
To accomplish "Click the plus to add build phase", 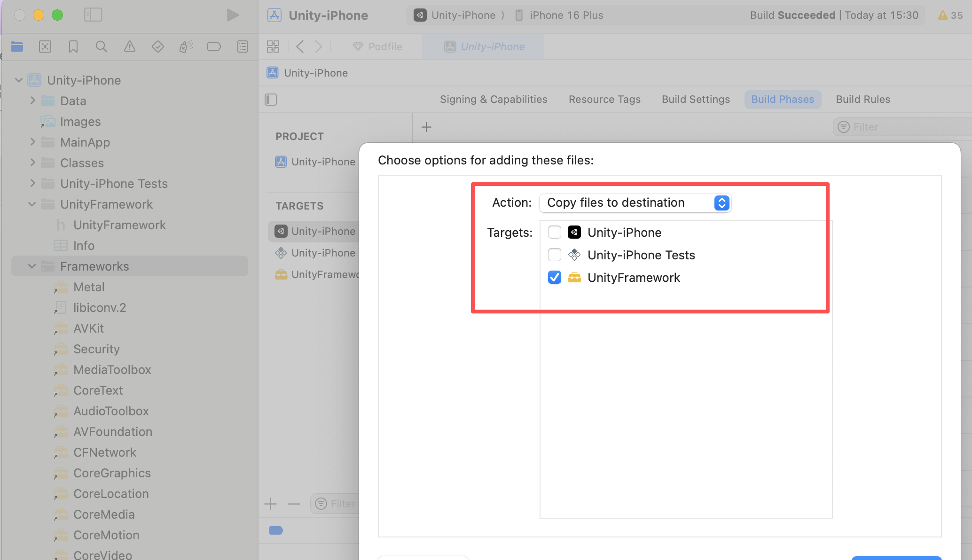I will [x=426, y=127].
